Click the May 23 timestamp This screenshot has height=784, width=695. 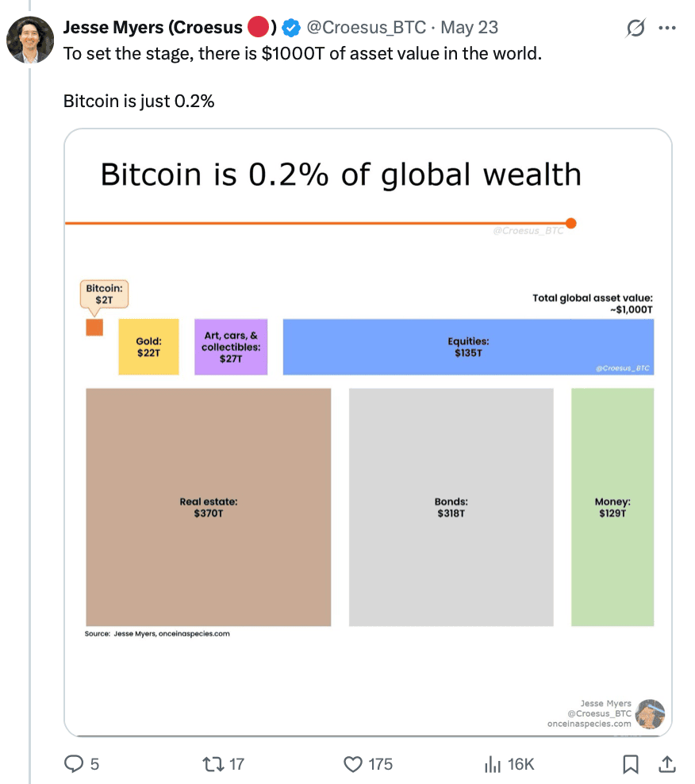(x=470, y=28)
